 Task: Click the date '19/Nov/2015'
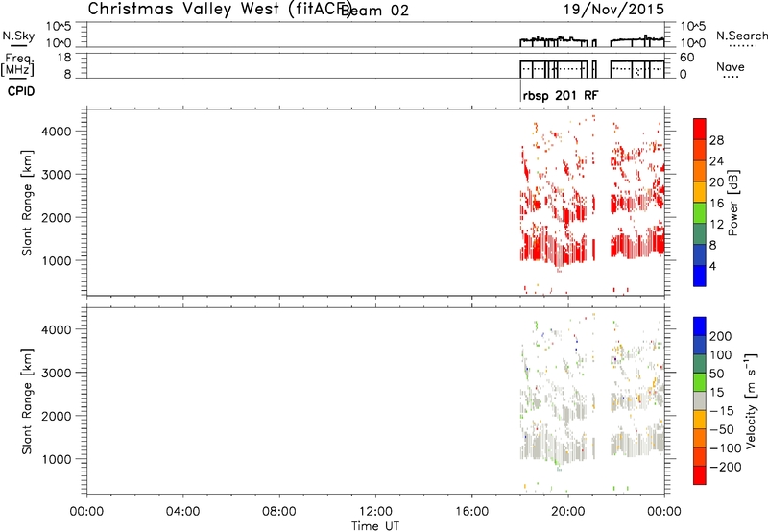pyautogui.click(x=613, y=10)
